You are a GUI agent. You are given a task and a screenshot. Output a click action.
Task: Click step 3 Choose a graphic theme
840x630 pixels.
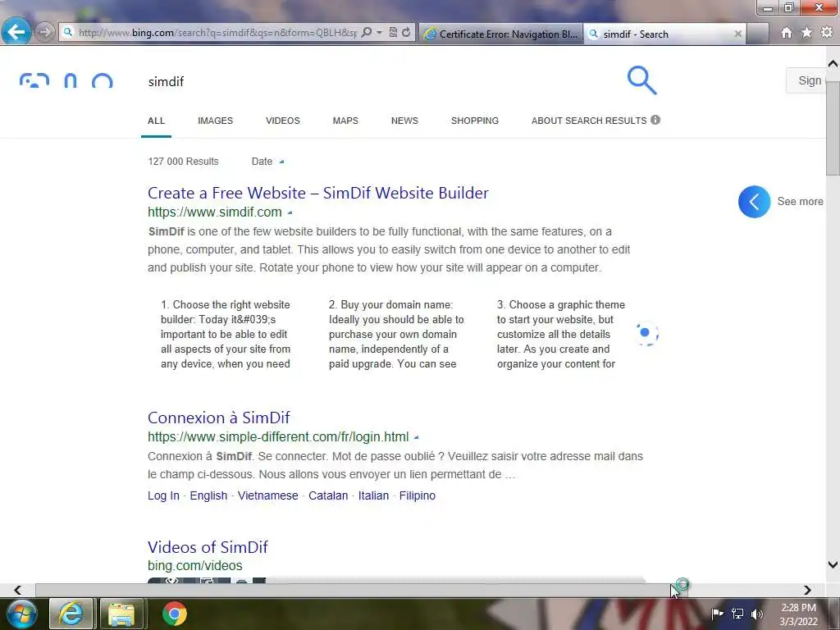pyautogui.click(x=560, y=335)
